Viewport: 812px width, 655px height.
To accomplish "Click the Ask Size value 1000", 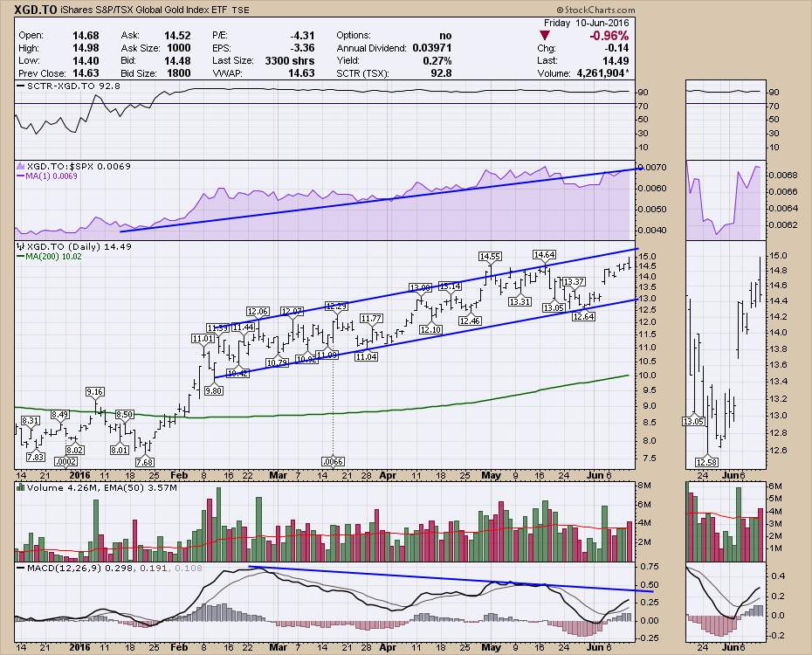I will (x=179, y=48).
